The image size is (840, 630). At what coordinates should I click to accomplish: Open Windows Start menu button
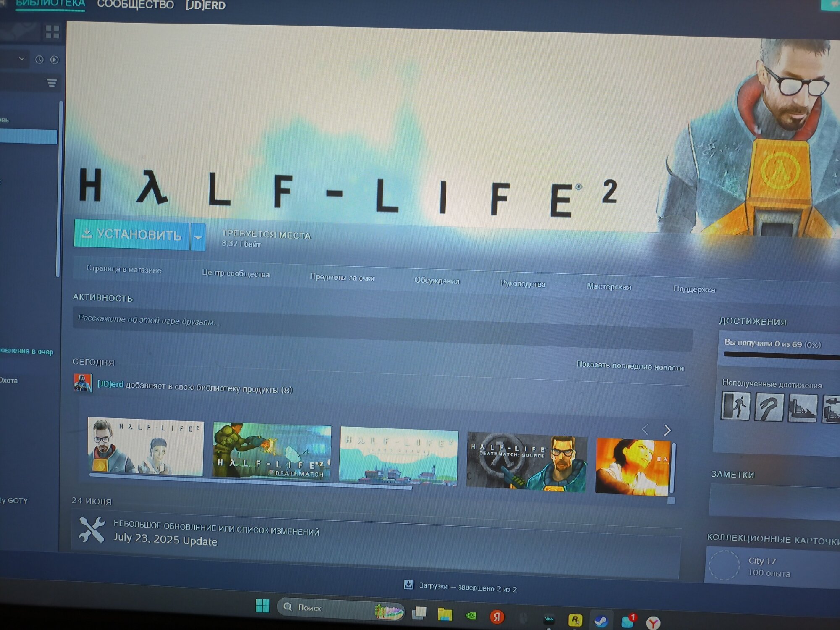[x=262, y=606]
